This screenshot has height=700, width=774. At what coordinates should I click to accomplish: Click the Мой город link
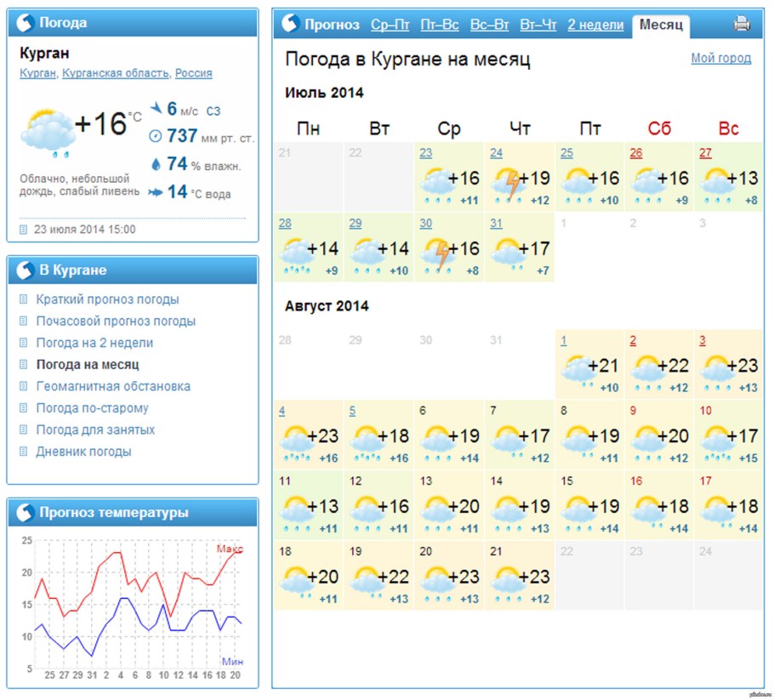coord(720,58)
